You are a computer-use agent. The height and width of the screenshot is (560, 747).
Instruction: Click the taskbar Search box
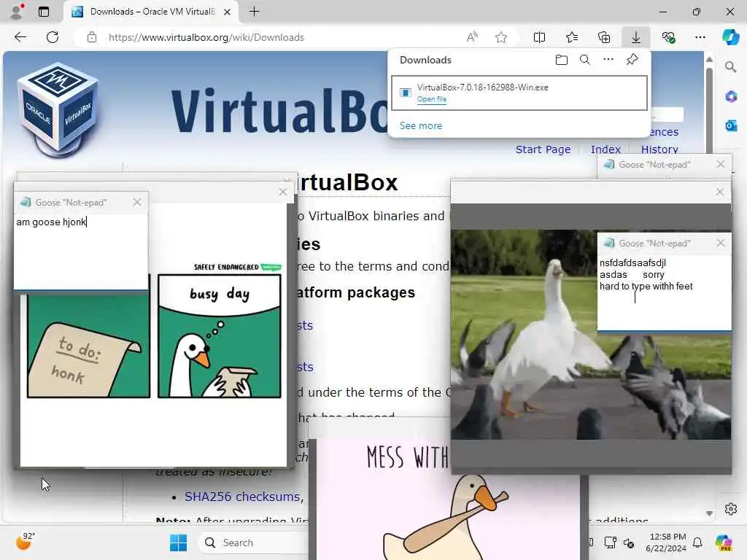(255, 542)
